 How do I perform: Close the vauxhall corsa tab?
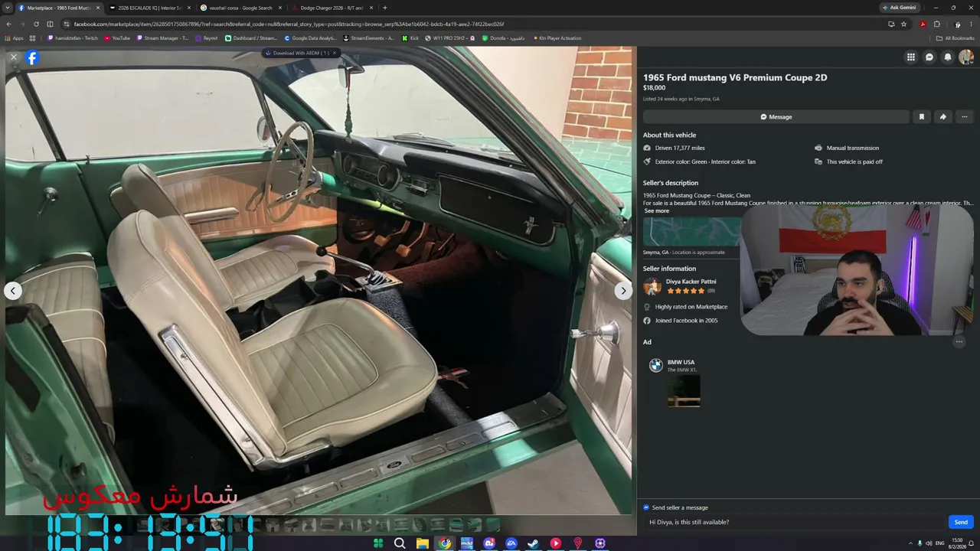[x=280, y=8]
